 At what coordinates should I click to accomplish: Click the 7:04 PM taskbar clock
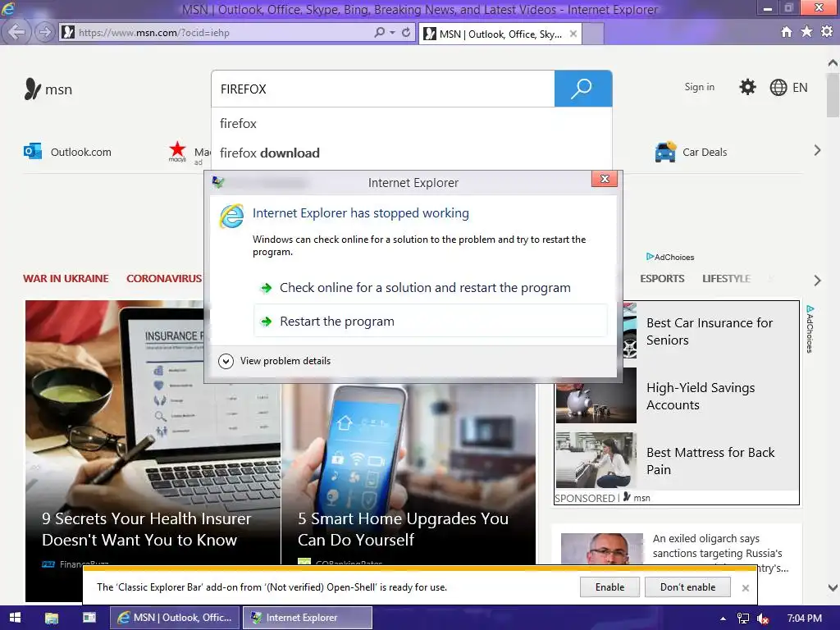pos(804,619)
